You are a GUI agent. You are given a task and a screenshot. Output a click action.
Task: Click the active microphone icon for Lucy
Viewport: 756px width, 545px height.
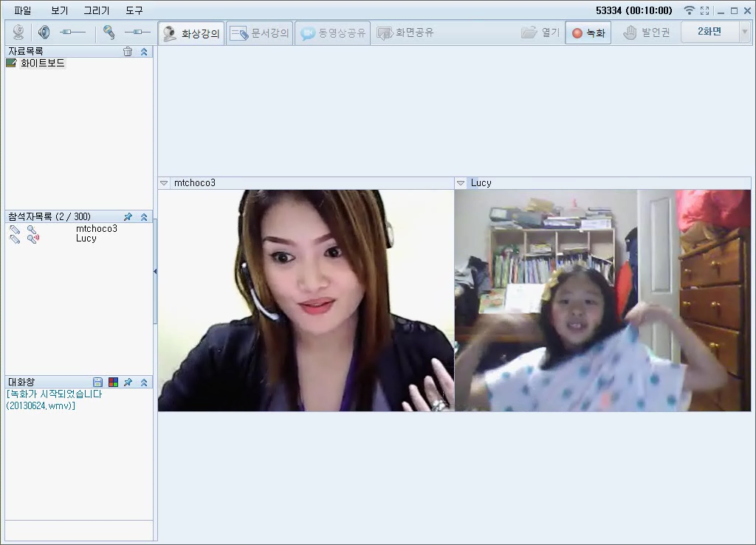tap(32, 239)
